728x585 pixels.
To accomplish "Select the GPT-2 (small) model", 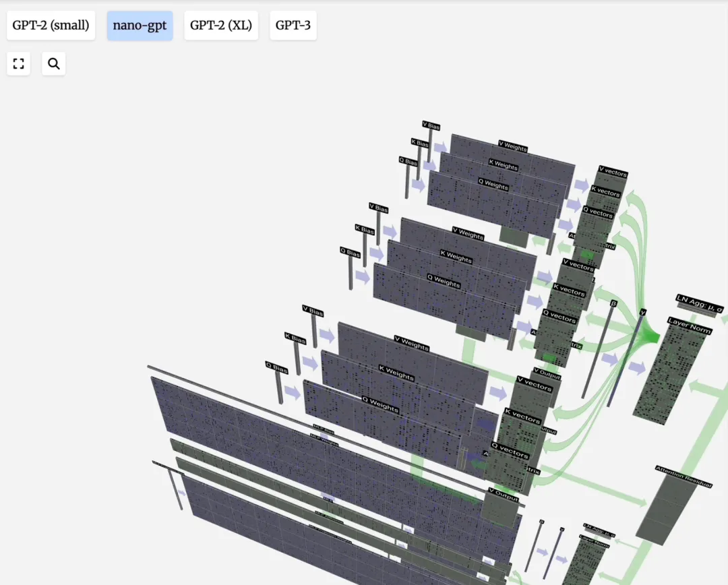I will [x=51, y=26].
